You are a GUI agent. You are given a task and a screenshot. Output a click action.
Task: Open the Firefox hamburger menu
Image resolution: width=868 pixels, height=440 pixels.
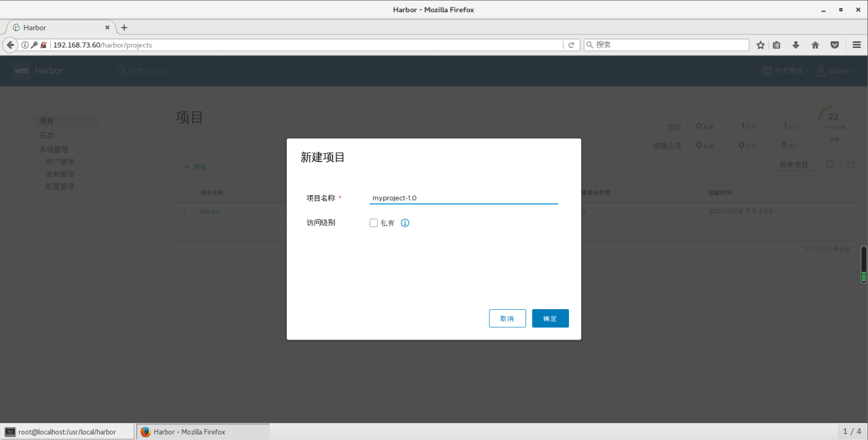(856, 45)
